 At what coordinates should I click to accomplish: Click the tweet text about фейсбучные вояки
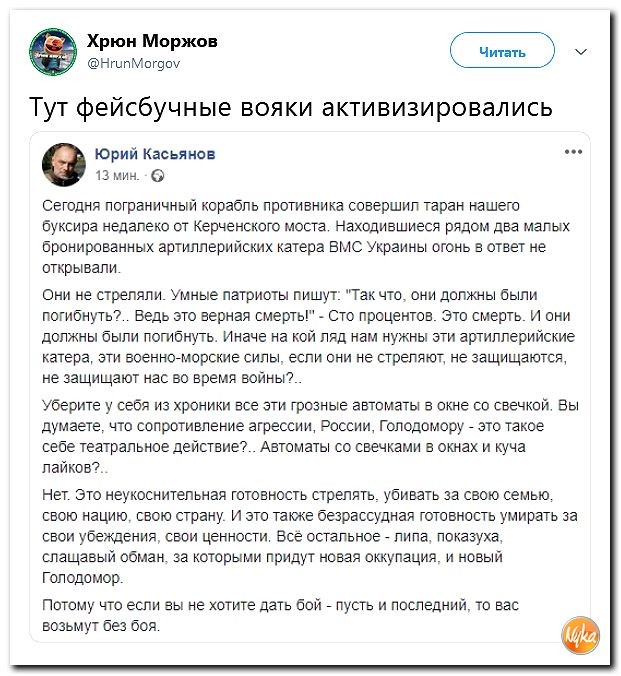tap(291, 106)
